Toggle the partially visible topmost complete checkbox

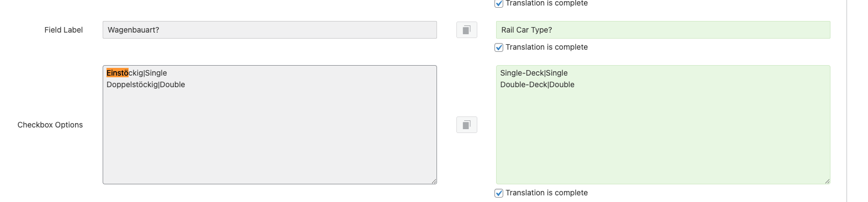pos(499,3)
